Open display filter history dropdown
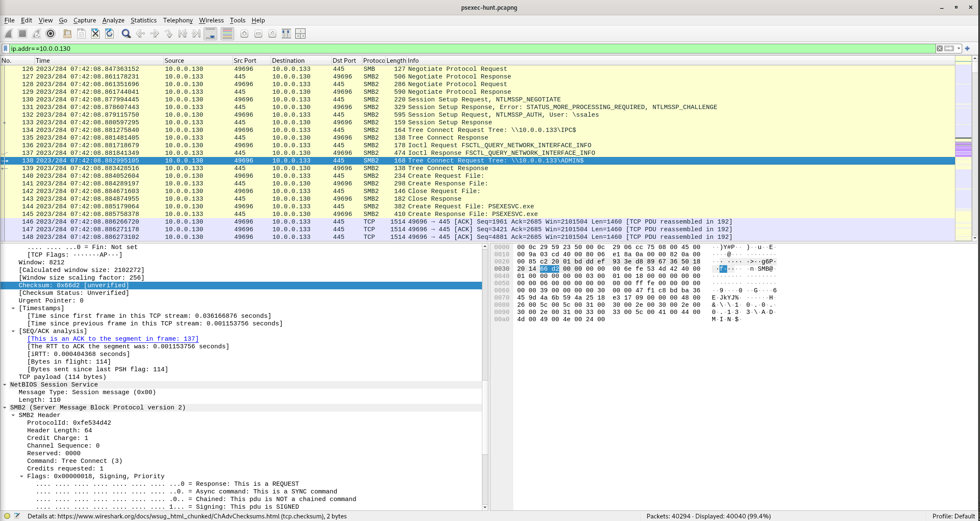980x521 pixels. click(x=959, y=48)
